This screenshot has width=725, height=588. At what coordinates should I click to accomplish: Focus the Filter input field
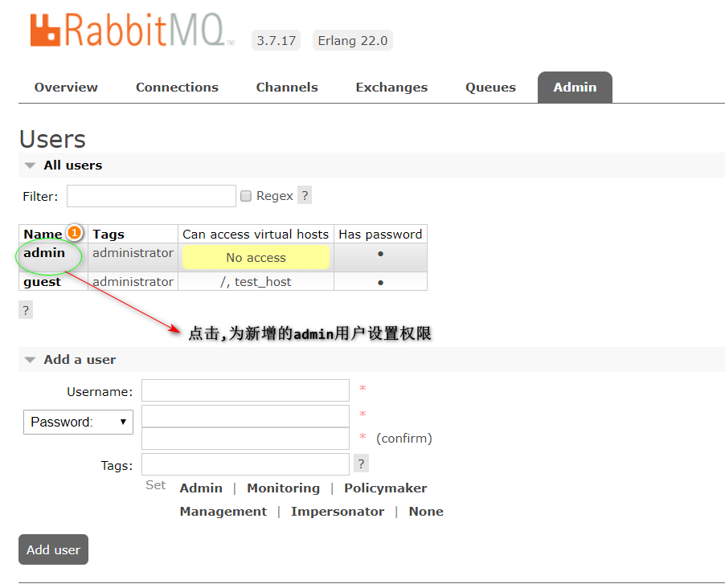151,196
